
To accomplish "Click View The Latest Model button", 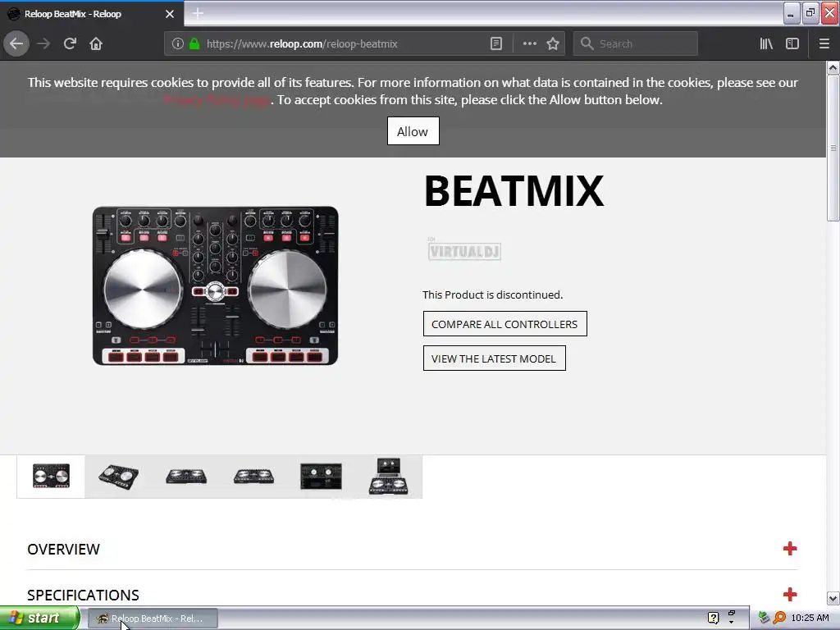I will [x=494, y=358].
